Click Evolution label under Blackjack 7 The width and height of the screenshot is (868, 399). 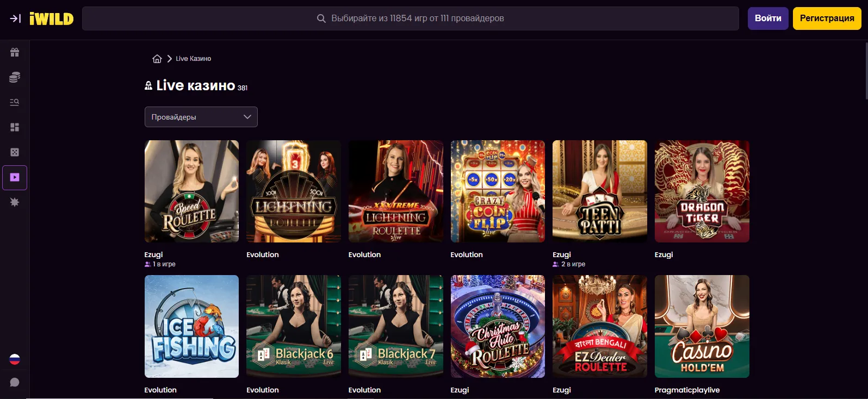coord(365,390)
